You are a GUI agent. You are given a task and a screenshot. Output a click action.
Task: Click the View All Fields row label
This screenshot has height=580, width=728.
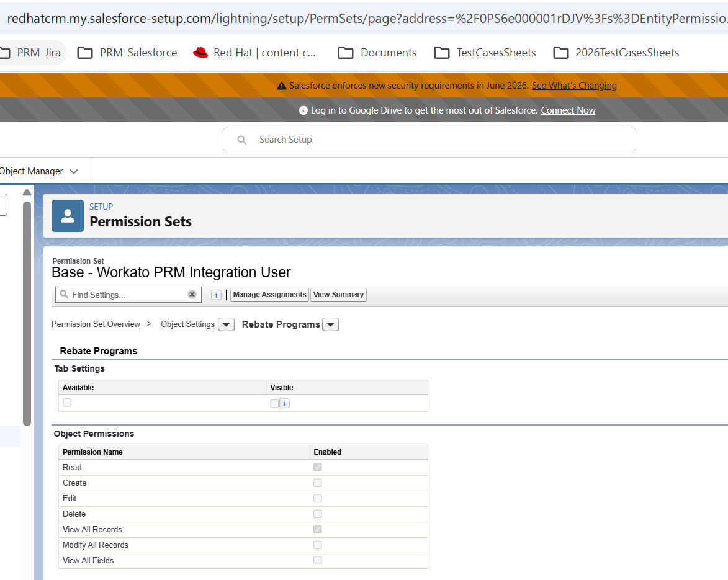[88, 561]
